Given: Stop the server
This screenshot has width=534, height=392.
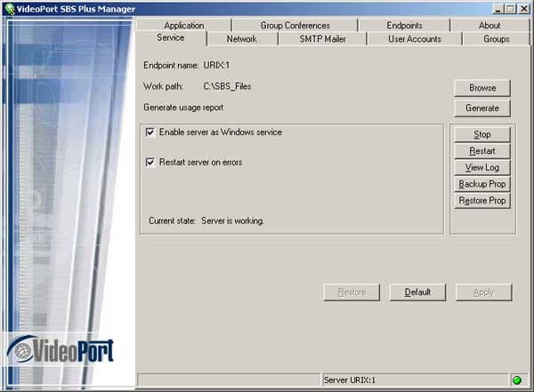Looking at the screenshot, I should [x=482, y=134].
